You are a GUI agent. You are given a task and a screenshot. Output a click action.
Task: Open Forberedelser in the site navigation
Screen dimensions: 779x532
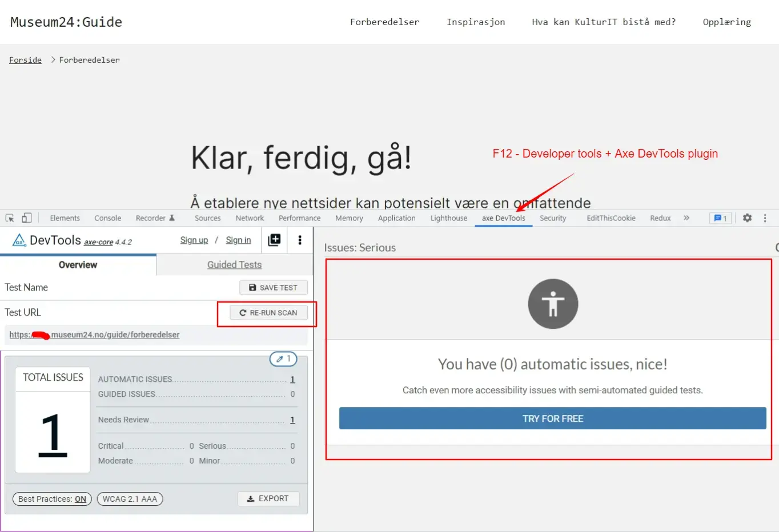pyautogui.click(x=384, y=22)
